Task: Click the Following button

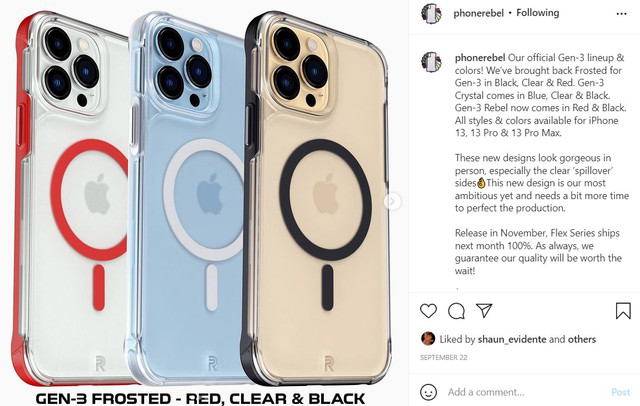Action: click(x=538, y=13)
